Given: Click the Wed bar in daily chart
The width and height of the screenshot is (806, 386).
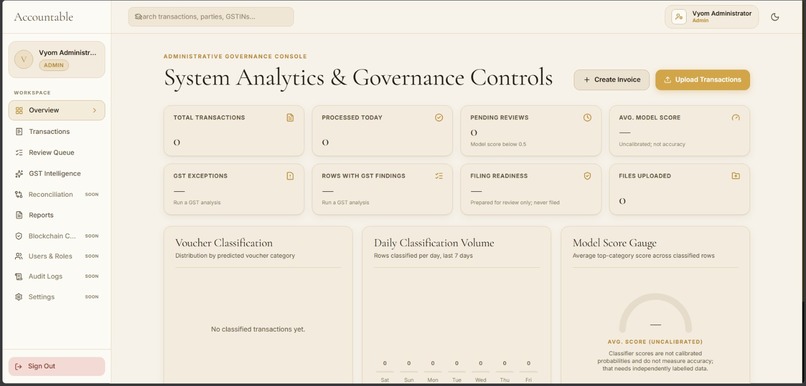Looking at the screenshot, I should click(x=480, y=371).
